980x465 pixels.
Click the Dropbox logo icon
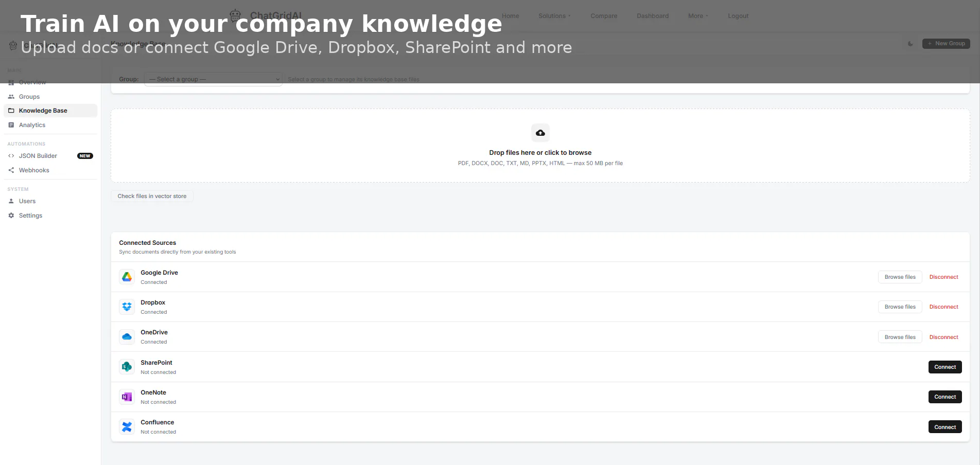click(x=127, y=307)
